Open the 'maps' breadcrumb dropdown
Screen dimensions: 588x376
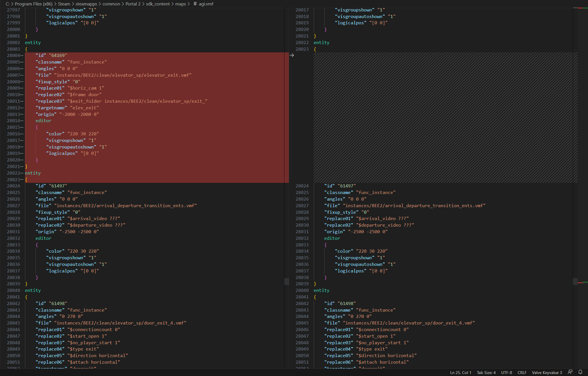pos(181,4)
